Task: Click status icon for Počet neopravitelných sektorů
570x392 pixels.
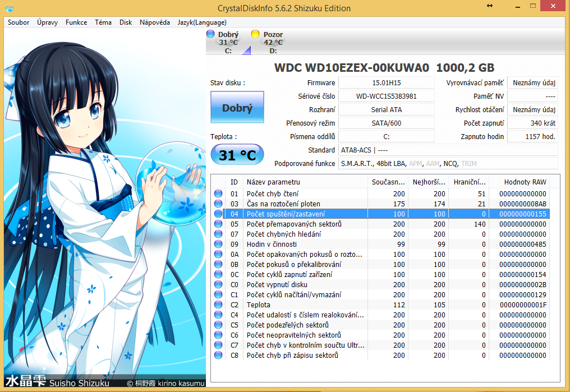Action: click(x=218, y=335)
